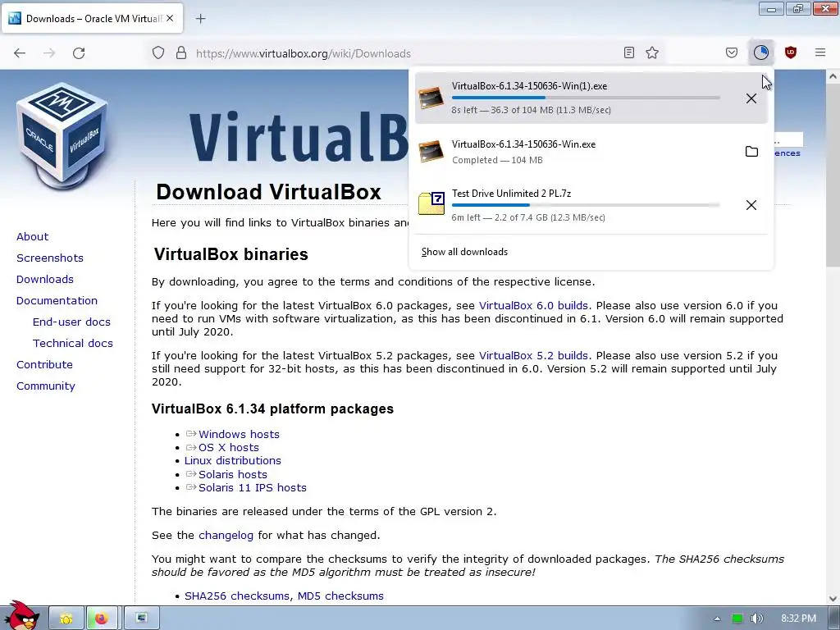
Task: Click progress bar of VirtualBox Win(1).exe download
Action: (x=586, y=98)
